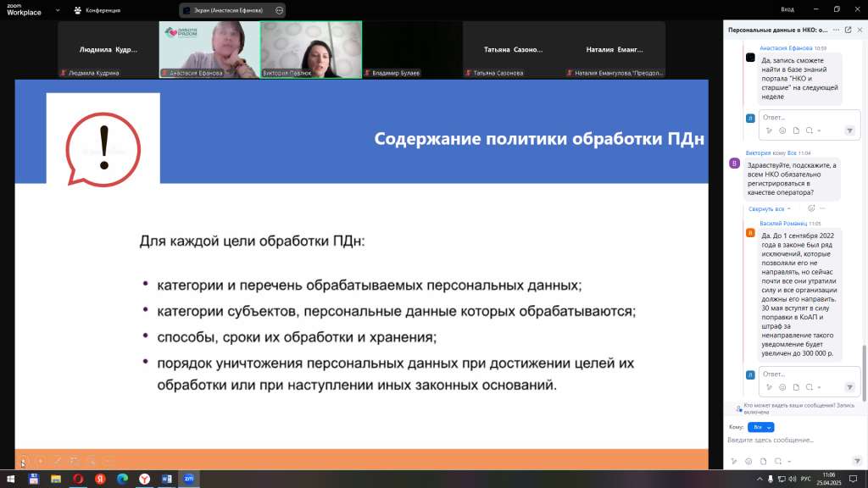Open clock and date 25.04.2025
Viewport: 868px width, 488px height.
829,480
